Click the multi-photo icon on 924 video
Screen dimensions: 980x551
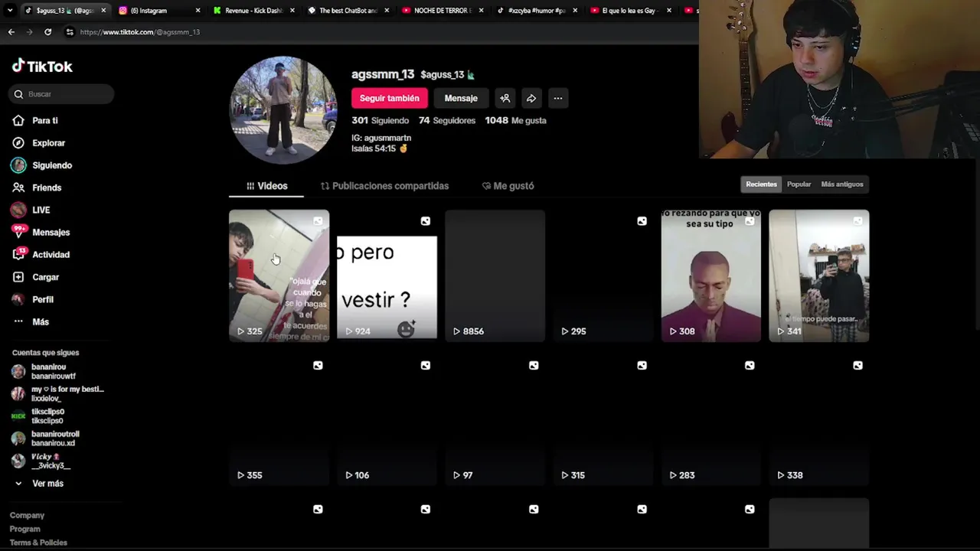click(x=426, y=221)
